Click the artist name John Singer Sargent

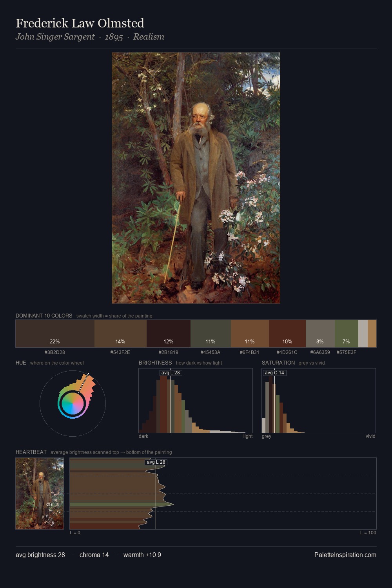point(55,37)
